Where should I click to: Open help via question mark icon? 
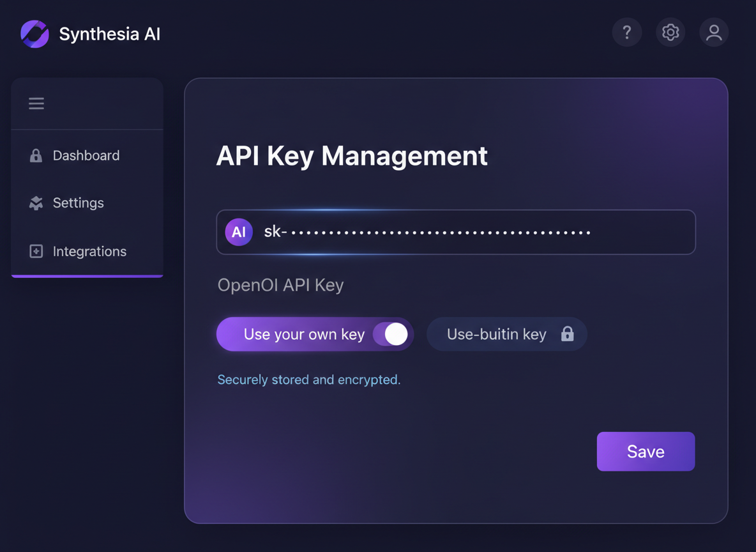[627, 33]
